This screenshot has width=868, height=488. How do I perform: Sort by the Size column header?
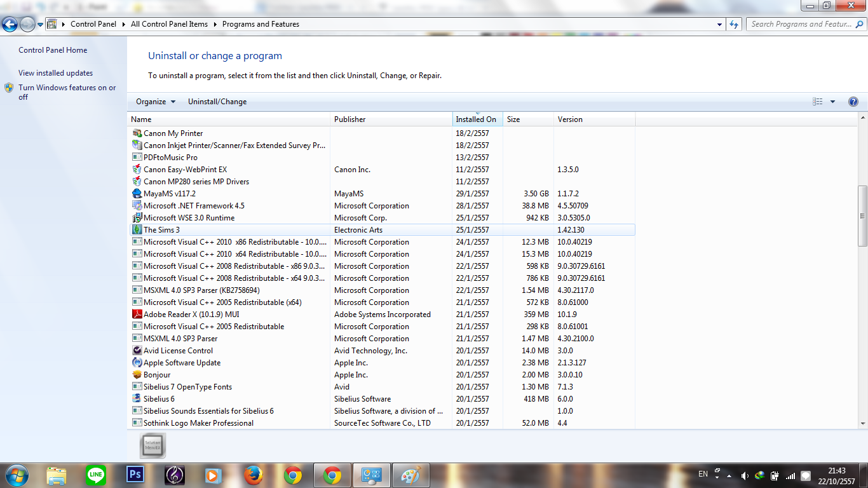(529, 119)
